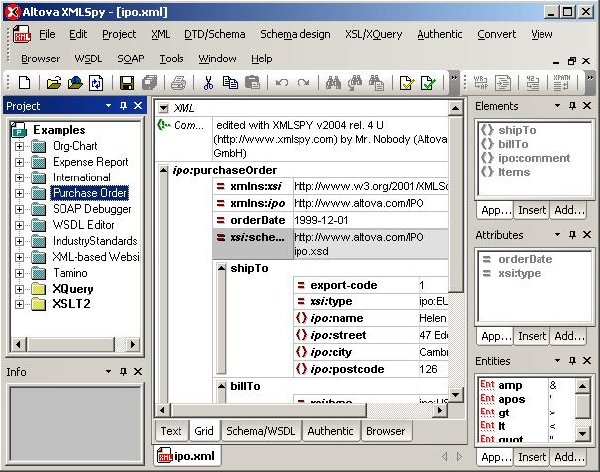
Task: Pin the Entities panel with the pushpin icon
Action: [x=572, y=361]
